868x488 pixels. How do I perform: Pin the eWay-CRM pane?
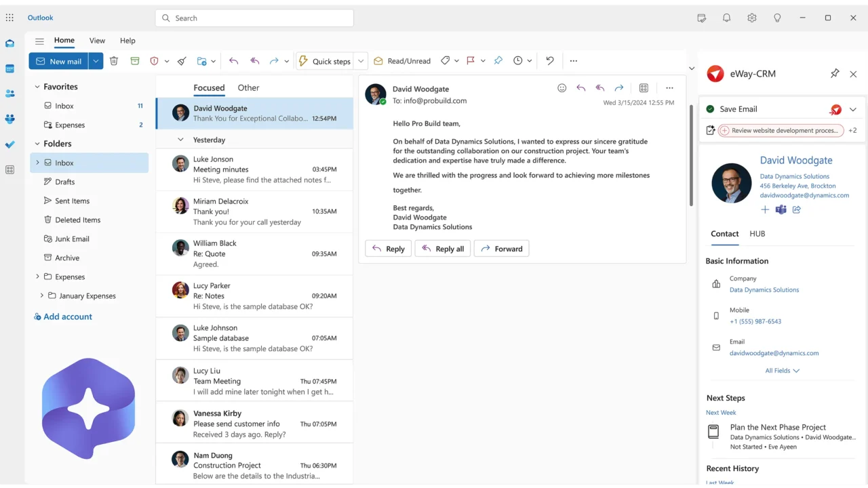pos(835,74)
